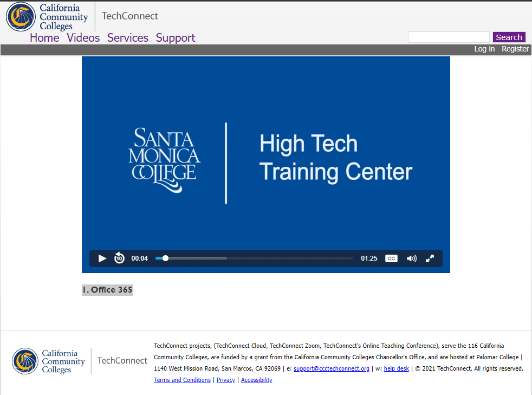The width and height of the screenshot is (532, 395).
Task: Open the Home menu item
Action: point(44,38)
